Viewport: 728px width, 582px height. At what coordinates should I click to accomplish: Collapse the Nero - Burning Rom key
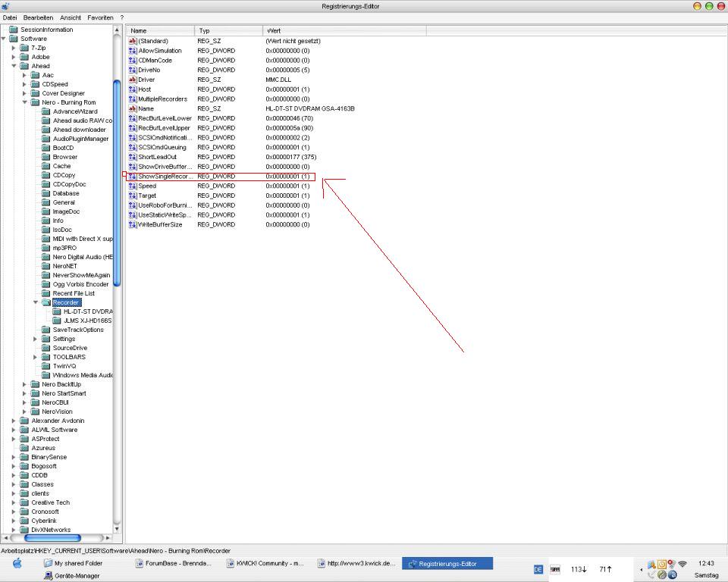(x=24, y=102)
